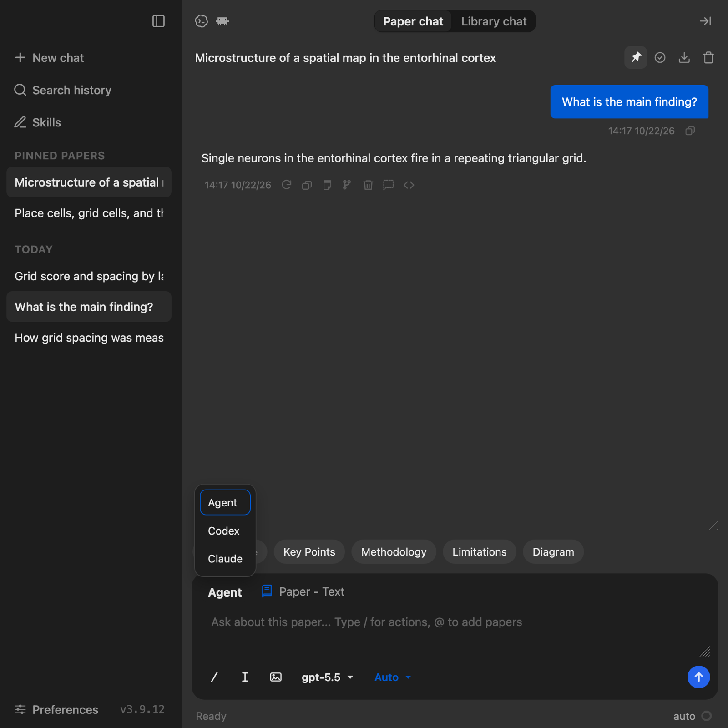Screen dimensions: 728x728
Task: Select Agent in the popup menu
Action: pos(225,502)
